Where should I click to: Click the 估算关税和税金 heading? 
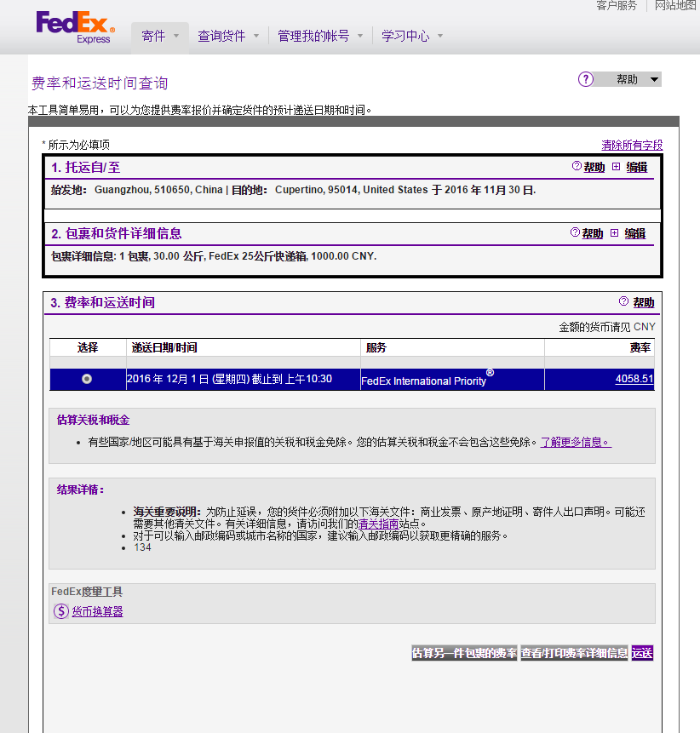93,420
